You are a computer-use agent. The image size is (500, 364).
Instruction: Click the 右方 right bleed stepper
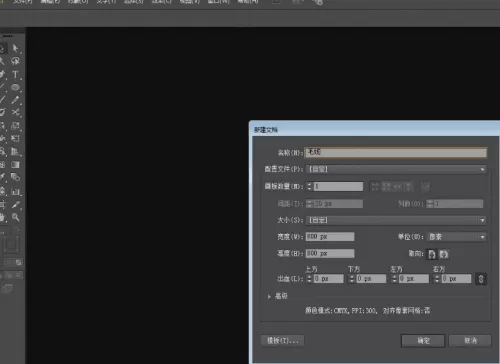point(437,279)
